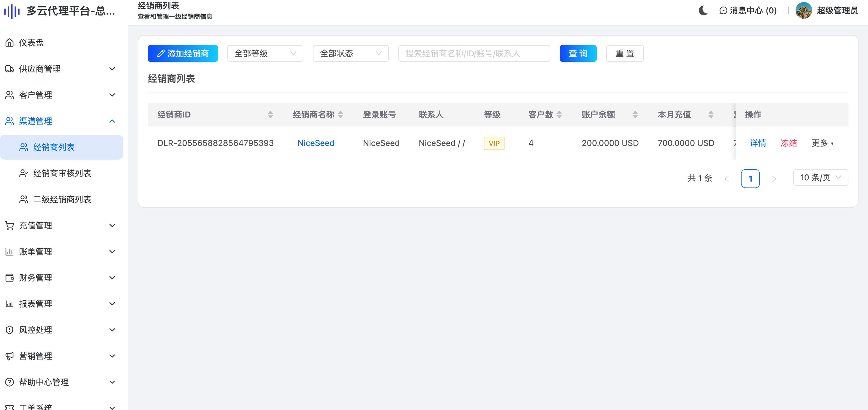
Task: Click the 帮助中心管理 question icon
Action: (x=9, y=382)
